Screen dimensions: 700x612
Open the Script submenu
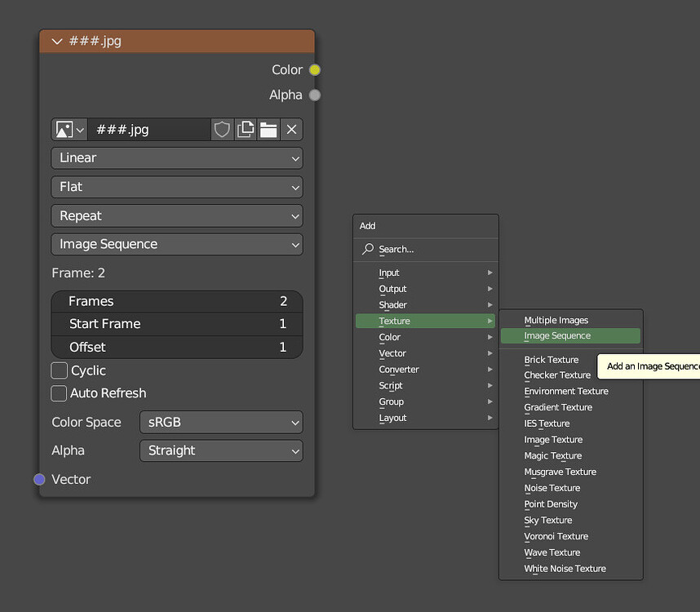point(425,385)
